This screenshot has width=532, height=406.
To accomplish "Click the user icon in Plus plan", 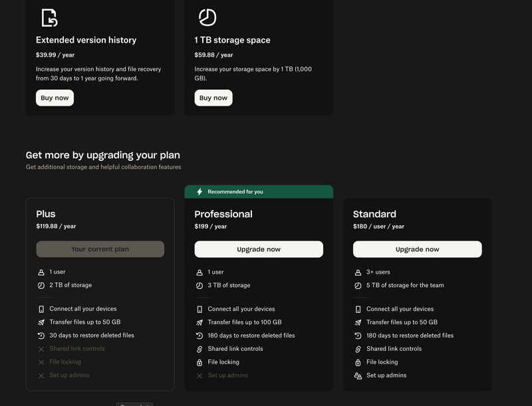I will pos(41,272).
